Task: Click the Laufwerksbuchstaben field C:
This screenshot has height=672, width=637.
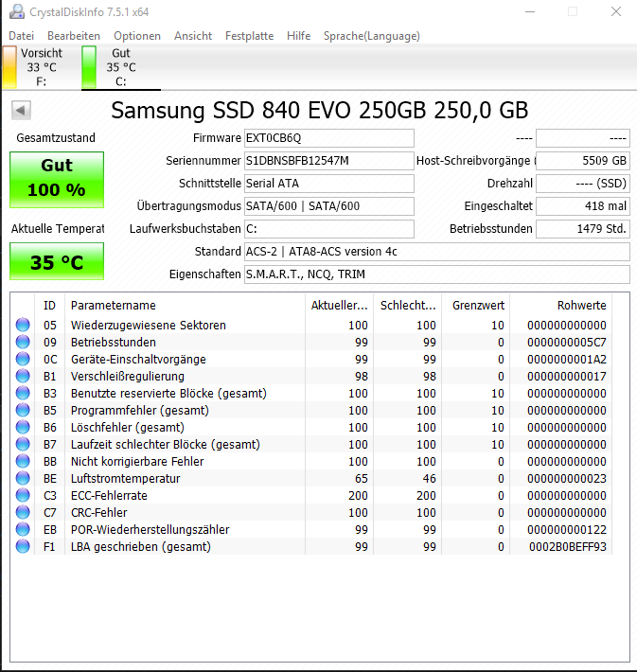Action: tap(329, 229)
